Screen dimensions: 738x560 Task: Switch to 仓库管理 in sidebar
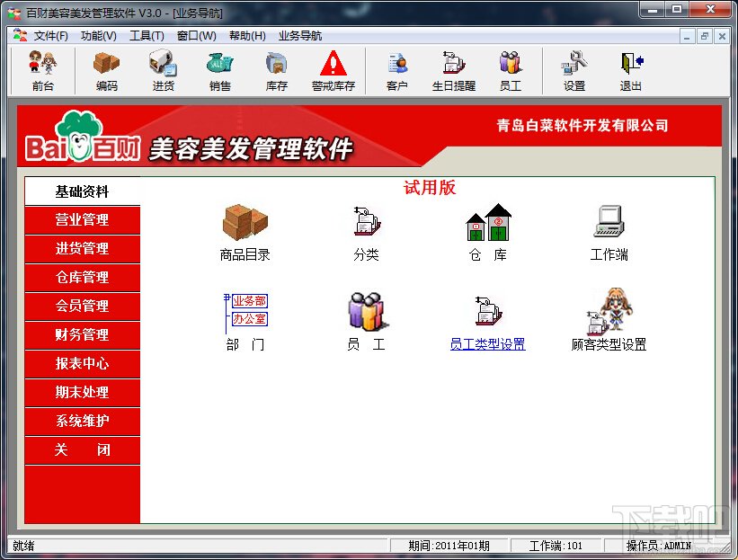[83, 277]
